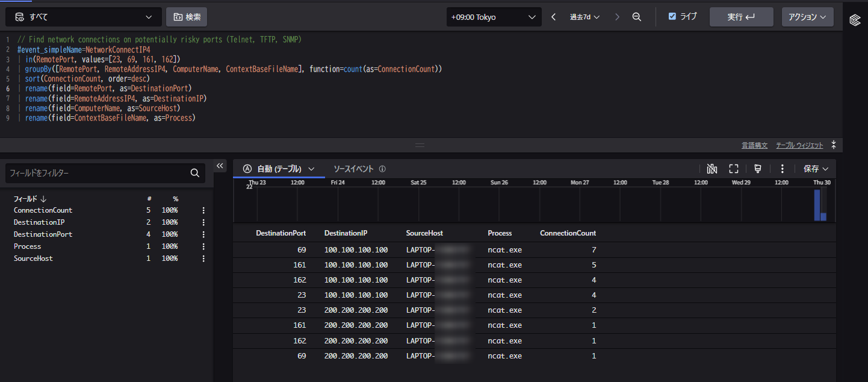Image resolution: width=868 pixels, height=382 pixels.
Task: Sort table by SourceHost column header
Action: (424, 233)
